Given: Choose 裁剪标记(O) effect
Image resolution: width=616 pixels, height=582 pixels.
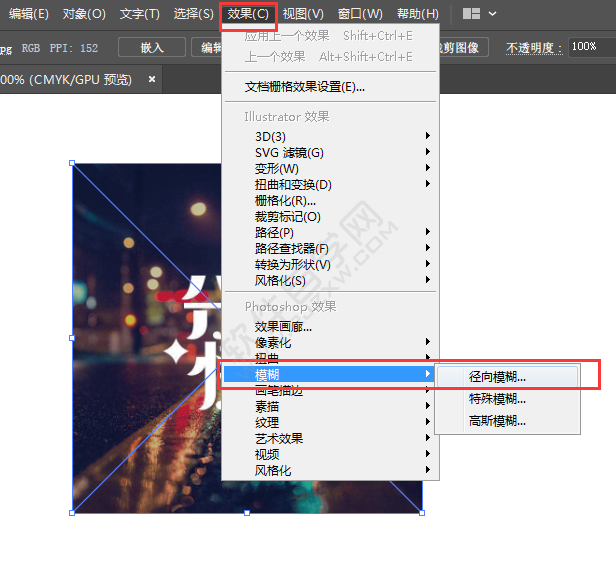Looking at the screenshot, I should 330,217.
